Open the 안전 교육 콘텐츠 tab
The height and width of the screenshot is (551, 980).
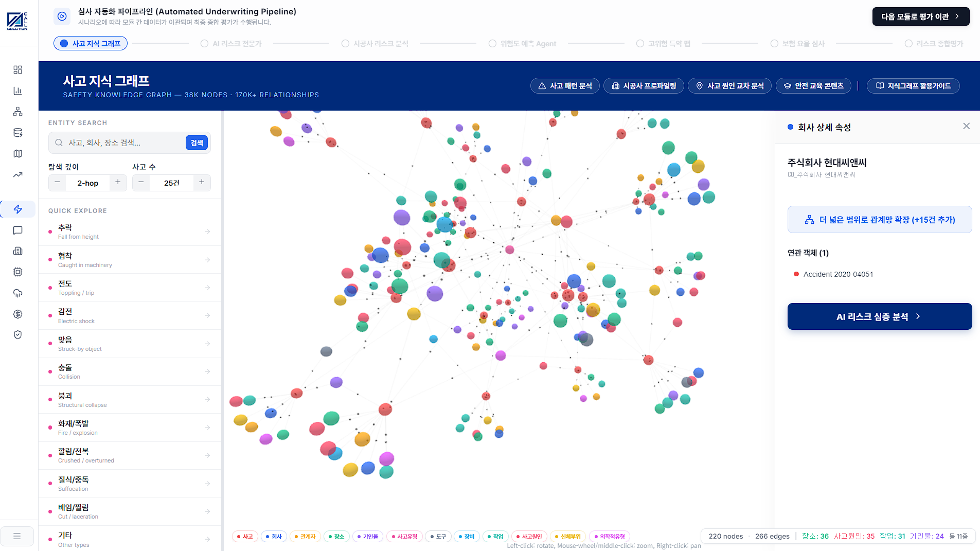813,86
